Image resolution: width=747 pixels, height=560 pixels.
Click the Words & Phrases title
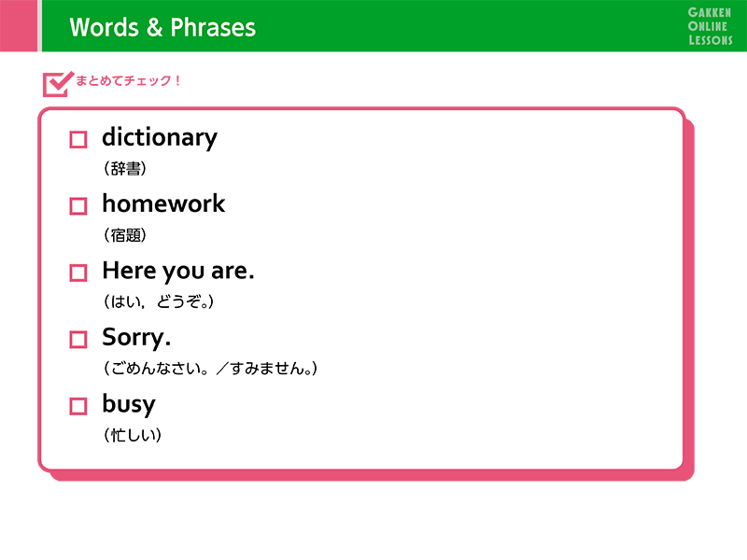point(162,27)
